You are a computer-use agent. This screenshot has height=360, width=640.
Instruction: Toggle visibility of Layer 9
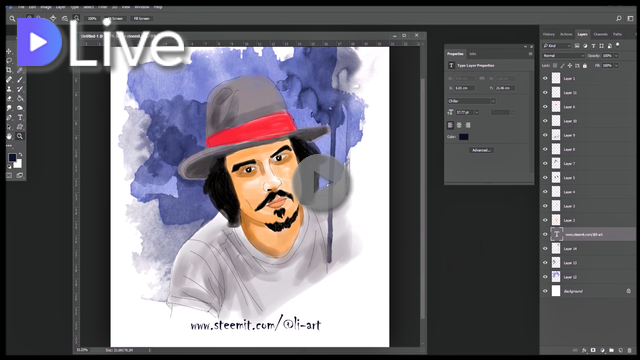click(x=545, y=135)
